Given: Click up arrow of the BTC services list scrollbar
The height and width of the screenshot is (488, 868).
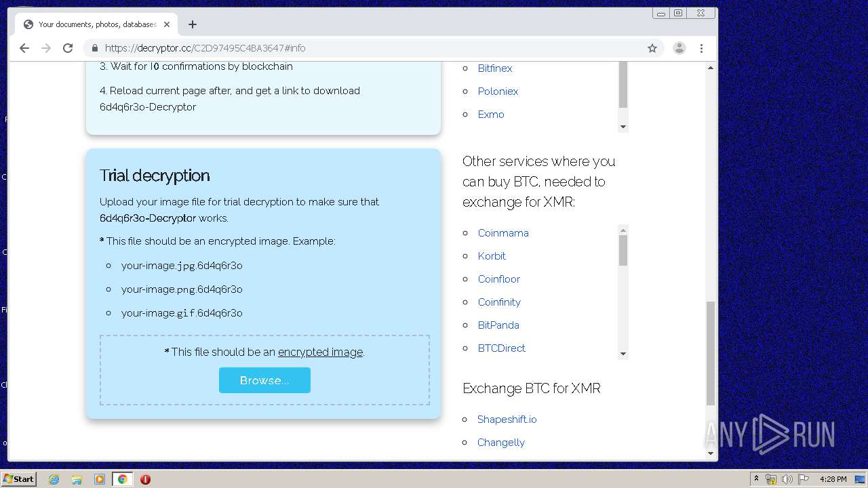Looking at the screenshot, I should [x=623, y=230].
